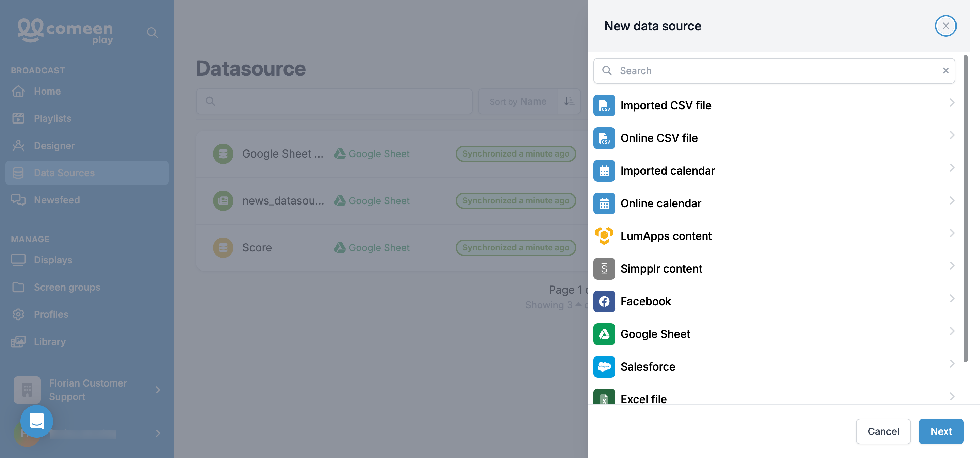Click the Google Sheet ... database icon
Screen dimensions: 980x458
(x=223, y=154)
